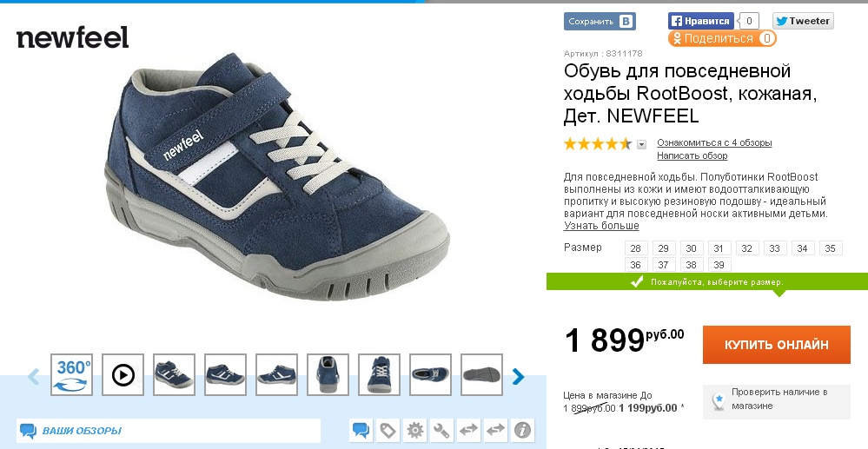
Task: Expand rating breakdown dropdown next to stars
Action: coord(641,144)
